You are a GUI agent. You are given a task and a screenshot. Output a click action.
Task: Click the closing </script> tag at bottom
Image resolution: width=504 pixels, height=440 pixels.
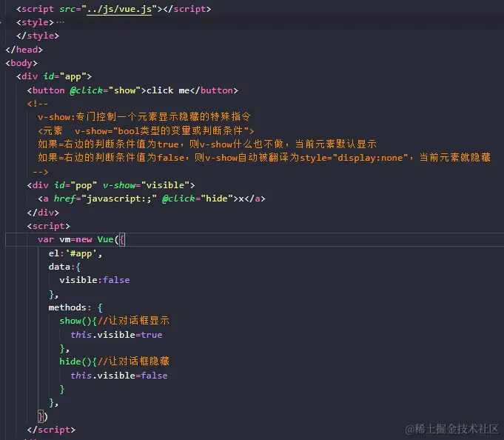(51, 430)
